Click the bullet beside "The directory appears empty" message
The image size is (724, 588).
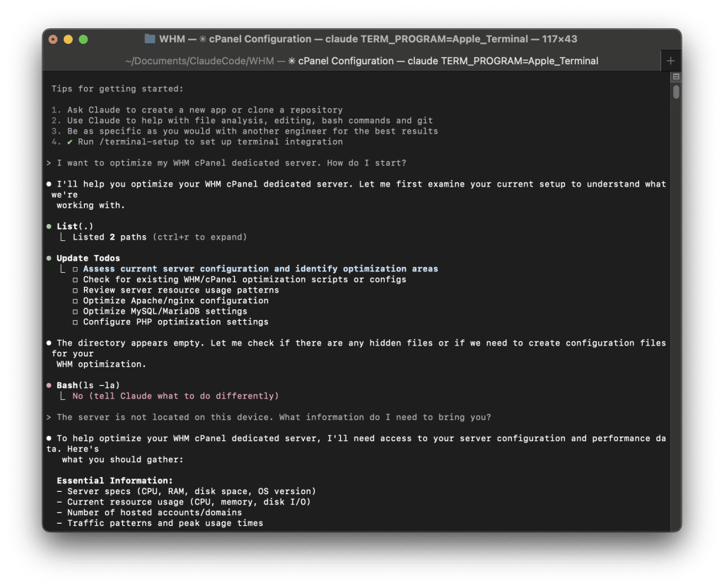48,343
